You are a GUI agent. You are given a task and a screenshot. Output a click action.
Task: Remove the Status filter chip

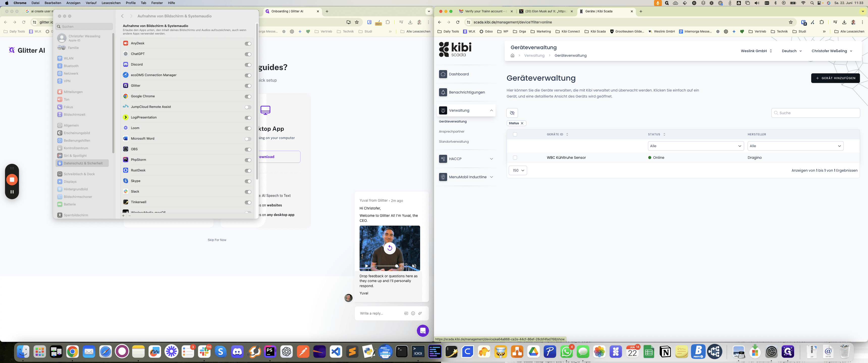pyautogui.click(x=522, y=123)
